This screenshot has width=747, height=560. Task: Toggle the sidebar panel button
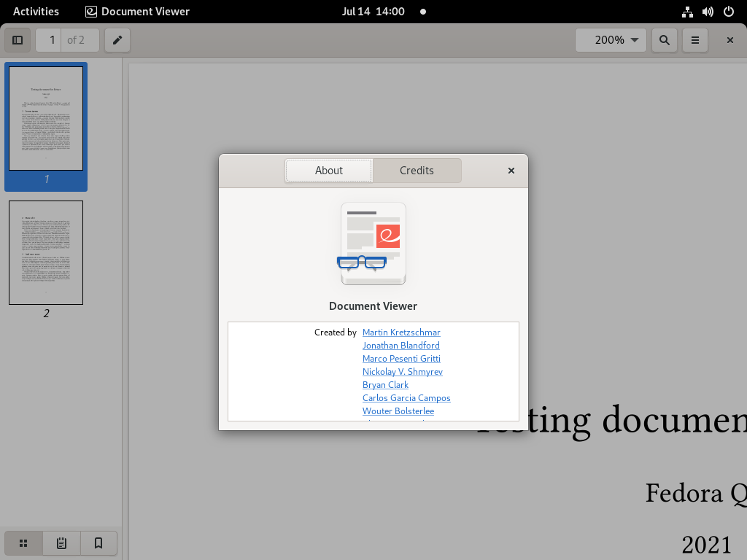coord(18,40)
